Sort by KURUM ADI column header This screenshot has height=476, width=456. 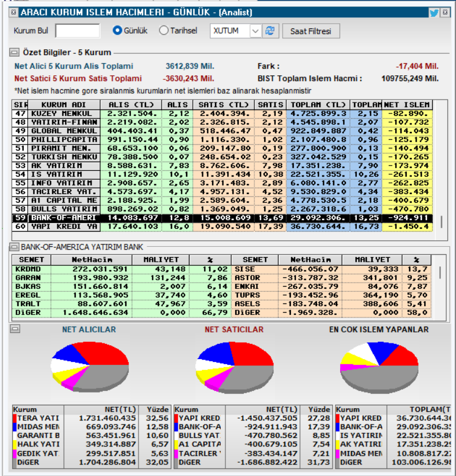[x=64, y=105]
